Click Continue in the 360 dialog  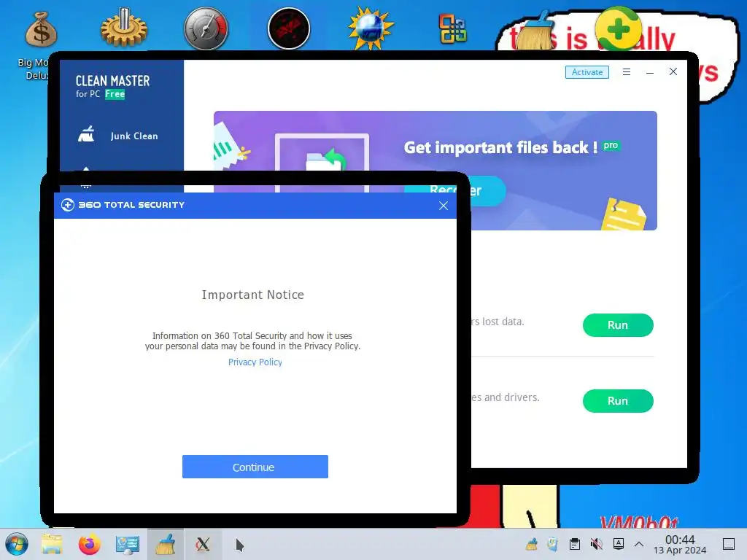click(255, 467)
